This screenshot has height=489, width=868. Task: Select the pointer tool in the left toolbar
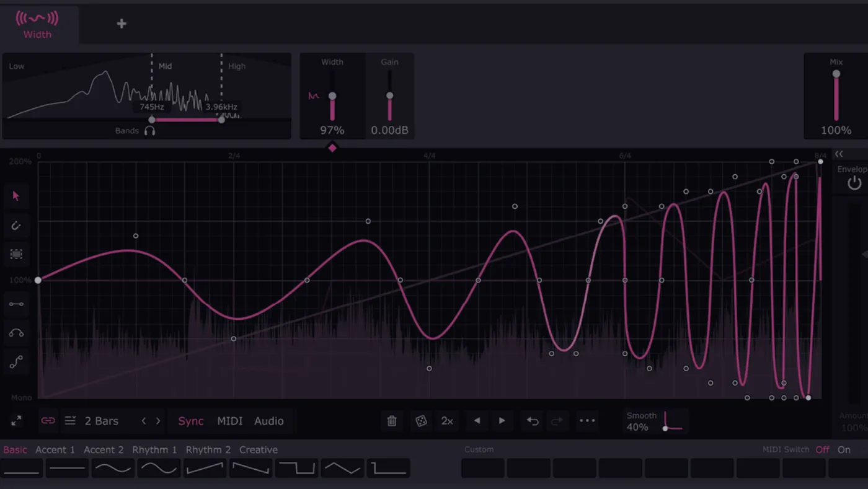(16, 196)
